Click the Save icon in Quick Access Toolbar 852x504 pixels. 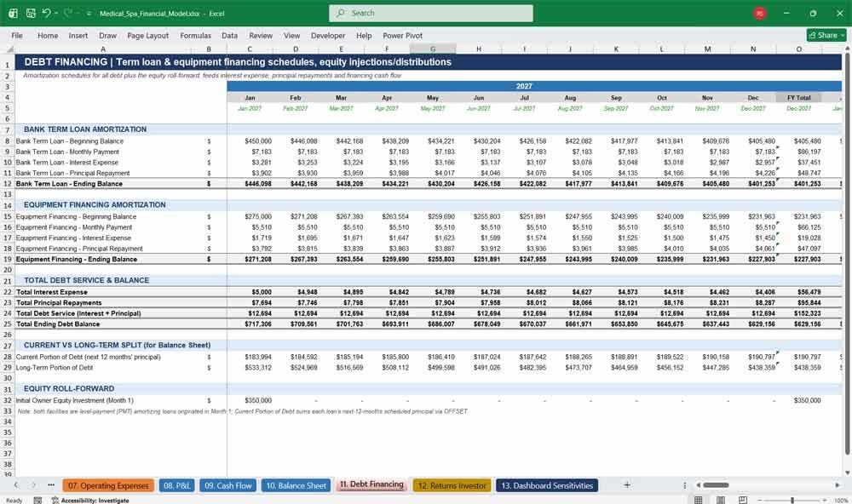tap(31, 13)
